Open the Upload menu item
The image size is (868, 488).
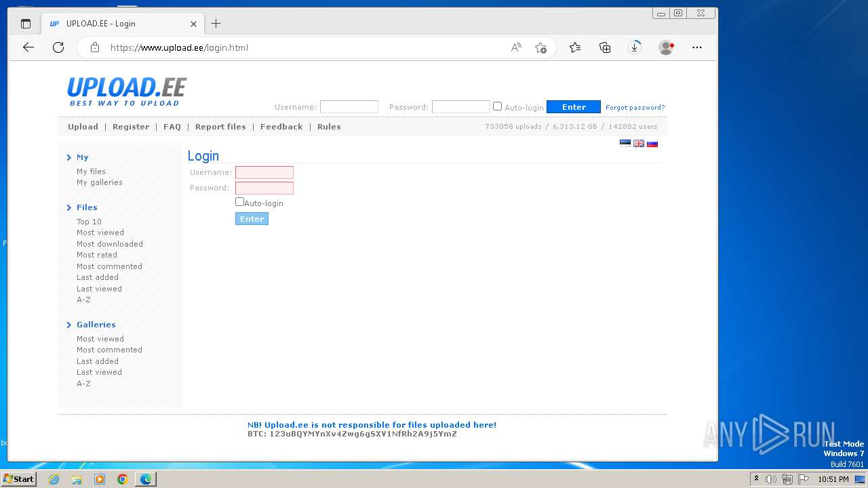(83, 127)
